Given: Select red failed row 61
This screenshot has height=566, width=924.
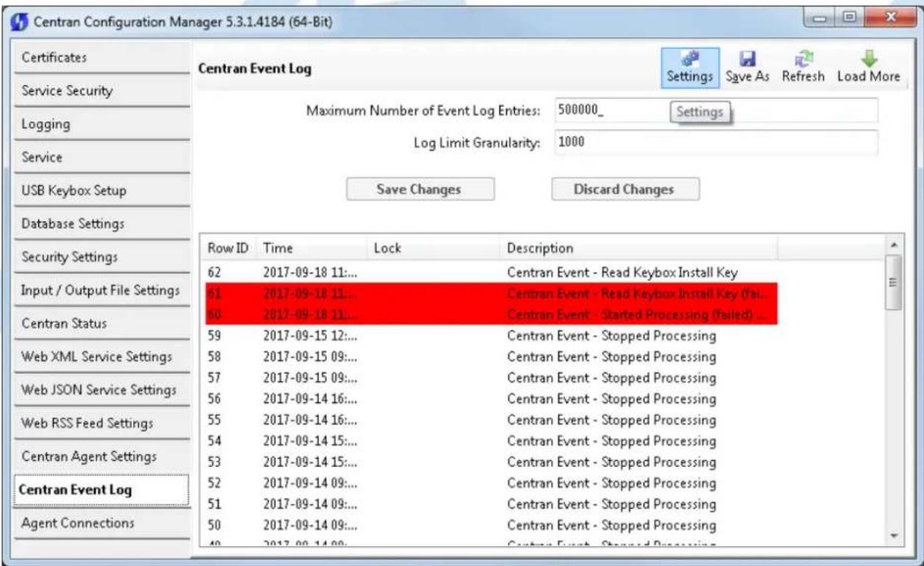Looking at the screenshot, I should pyautogui.click(x=489, y=294).
